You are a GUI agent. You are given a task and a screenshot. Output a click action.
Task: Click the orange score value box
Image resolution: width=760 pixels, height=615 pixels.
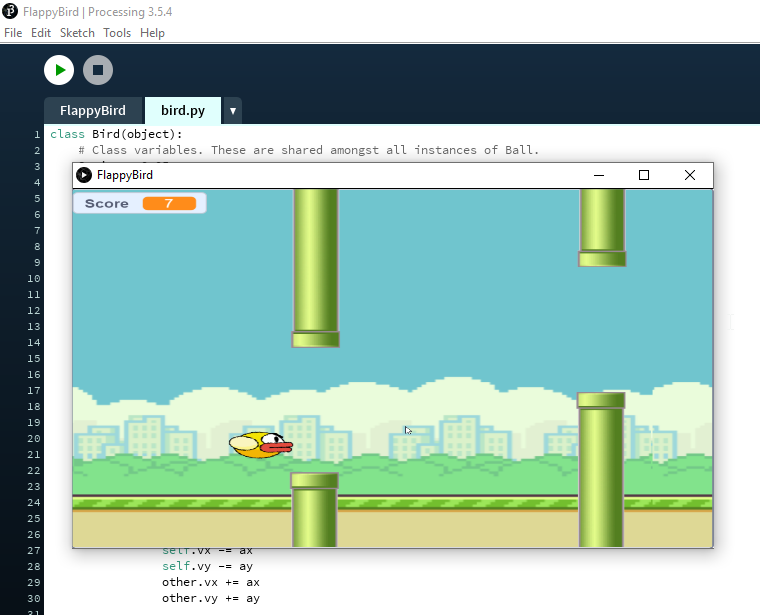click(169, 203)
